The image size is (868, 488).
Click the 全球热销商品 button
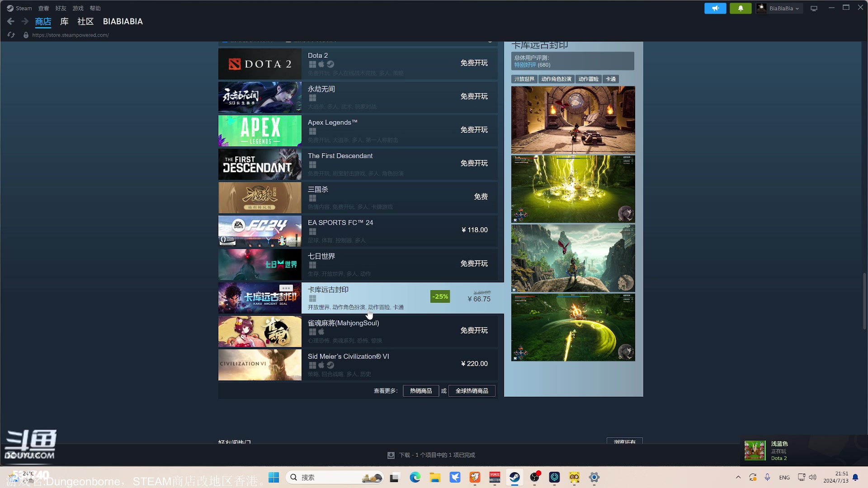[472, 391]
